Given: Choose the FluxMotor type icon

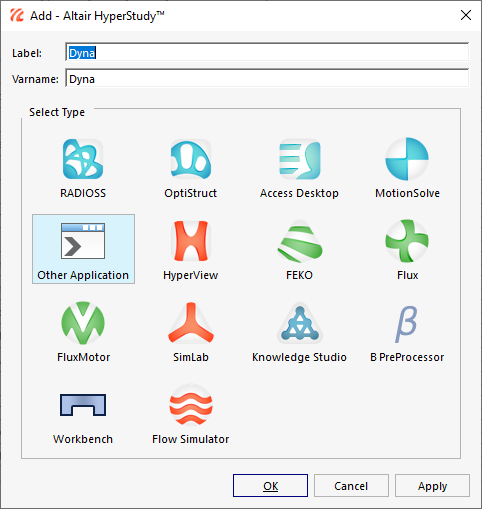Looking at the screenshot, I should [83, 323].
